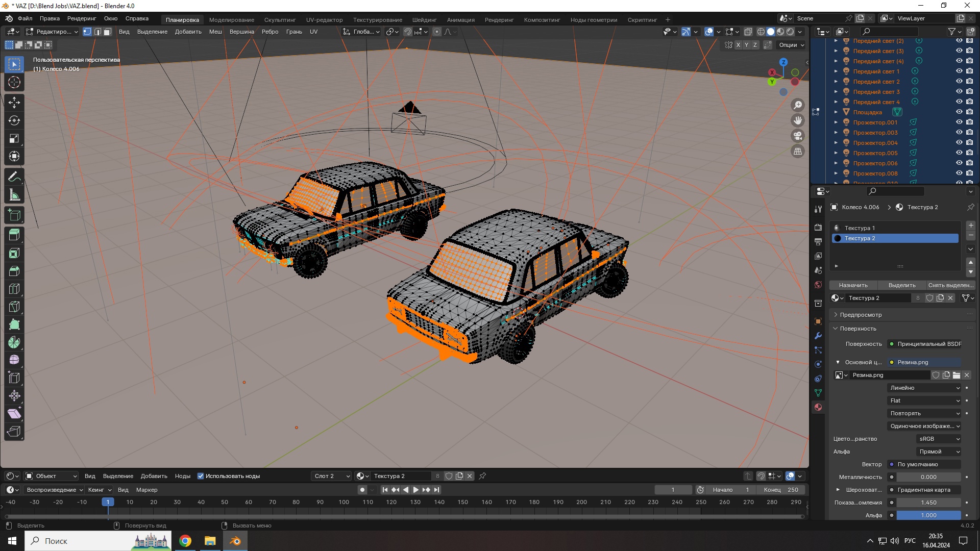This screenshot has height=551, width=980.
Task: Open the Меш menu
Action: [215, 32]
